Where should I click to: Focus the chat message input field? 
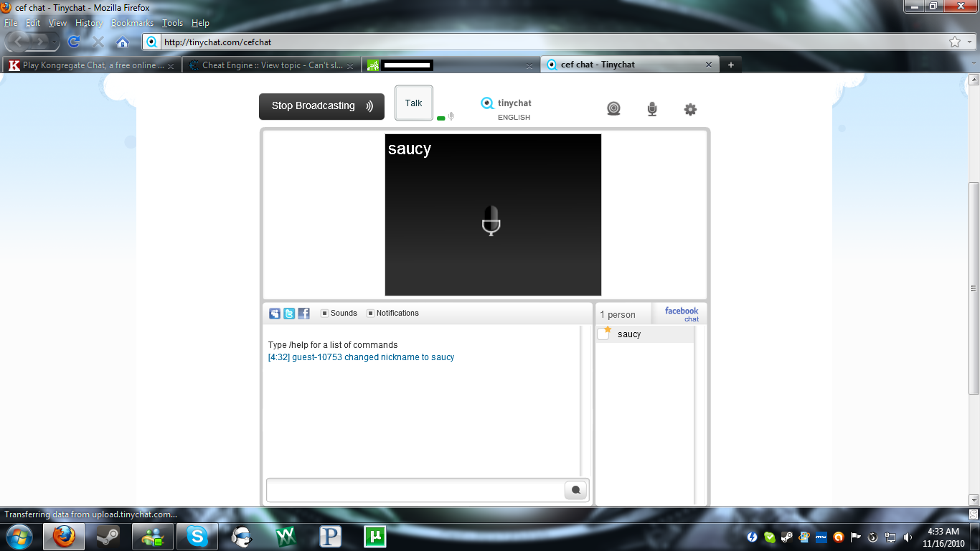(415, 491)
